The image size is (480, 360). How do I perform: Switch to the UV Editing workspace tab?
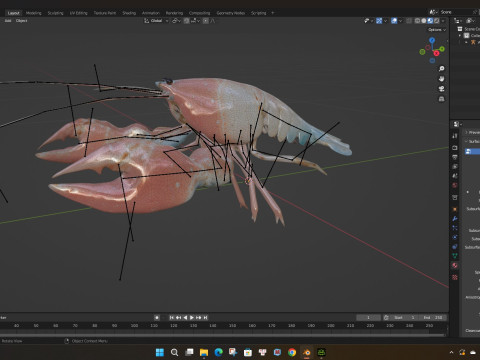point(78,13)
